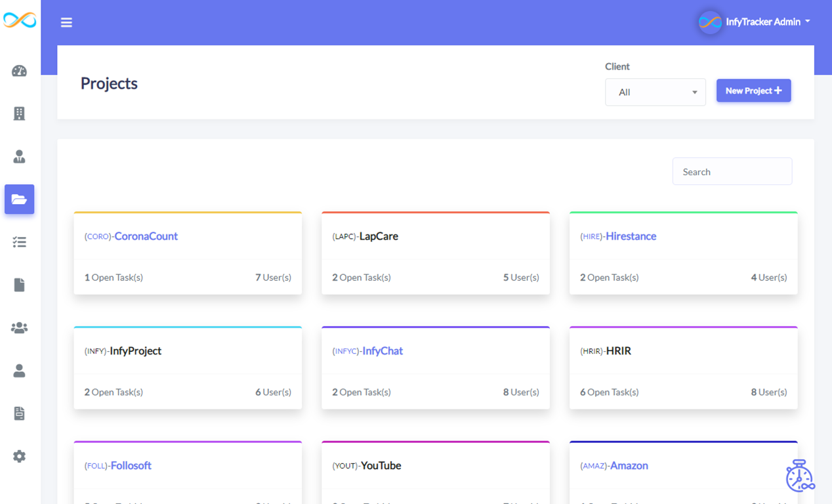The height and width of the screenshot is (504, 832).
Task: Create a project with New Project button
Action: (753, 91)
